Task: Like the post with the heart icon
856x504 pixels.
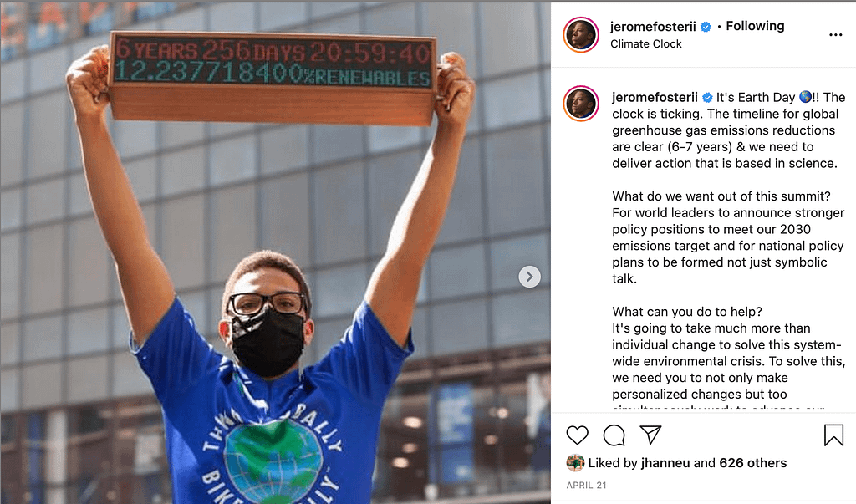Action: click(577, 435)
